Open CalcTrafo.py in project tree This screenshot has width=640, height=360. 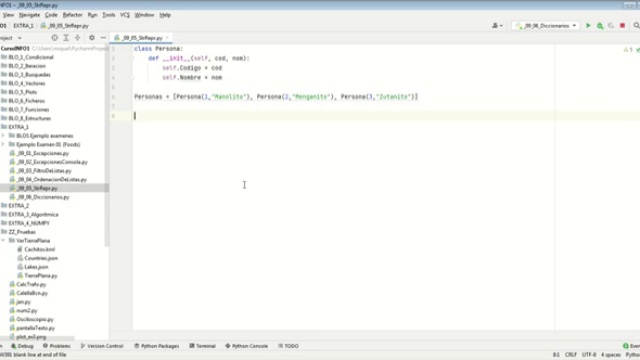(x=31, y=284)
